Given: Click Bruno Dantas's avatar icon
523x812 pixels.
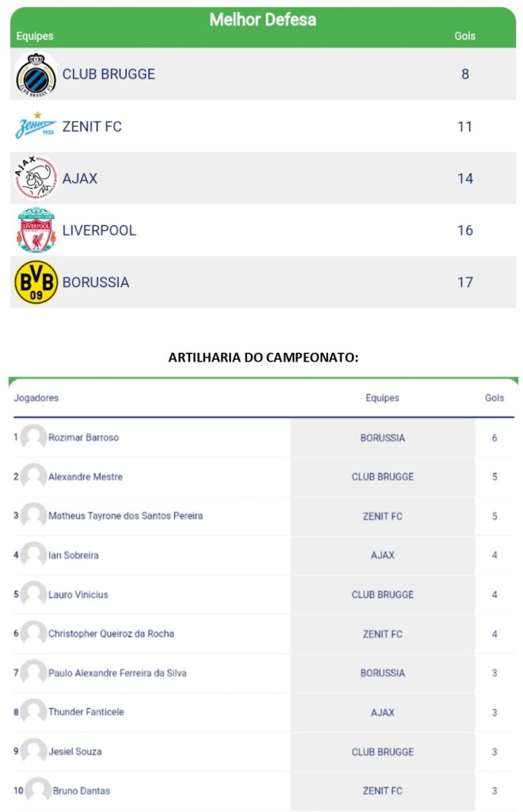Looking at the screenshot, I should click(x=37, y=791).
